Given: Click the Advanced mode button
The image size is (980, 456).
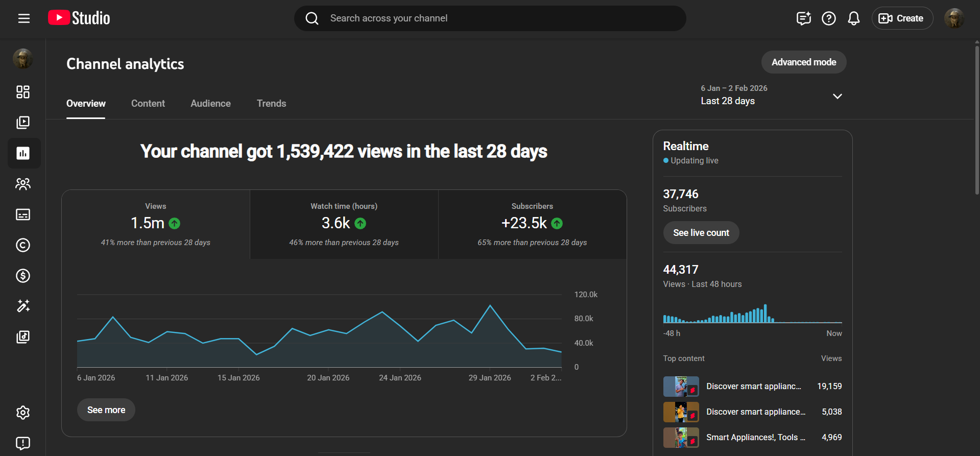Looking at the screenshot, I should 803,62.
